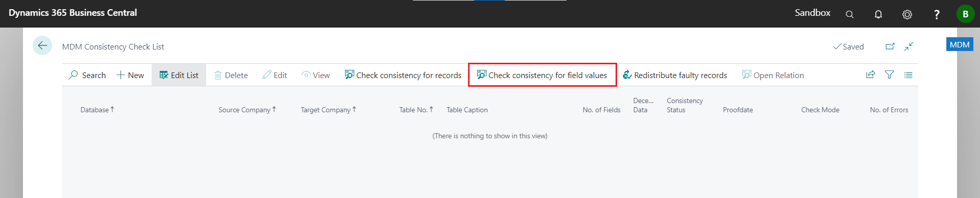
Task: Select Check consistency for field values action
Action: click(x=542, y=75)
